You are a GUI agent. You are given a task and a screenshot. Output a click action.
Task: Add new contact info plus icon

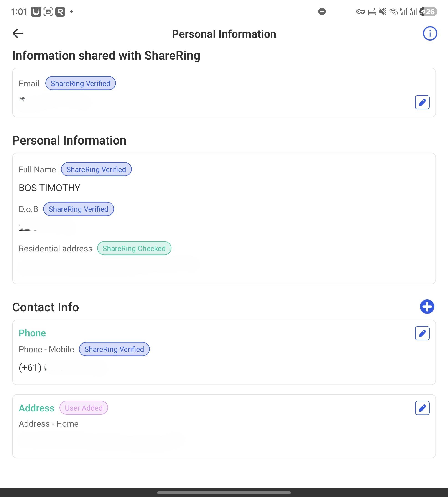pyautogui.click(x=427, y=307)
